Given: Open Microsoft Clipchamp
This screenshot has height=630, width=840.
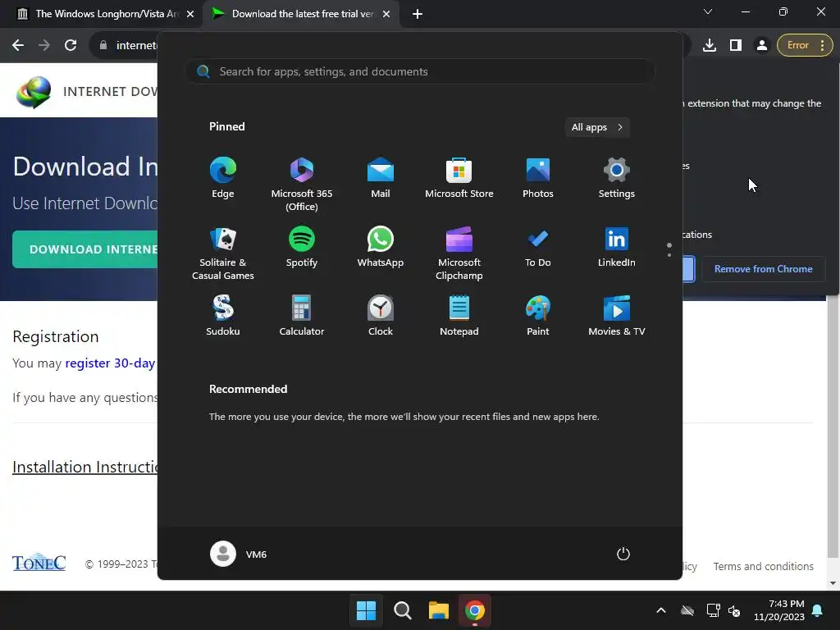Looking at the screenshot, I should 459,253.
